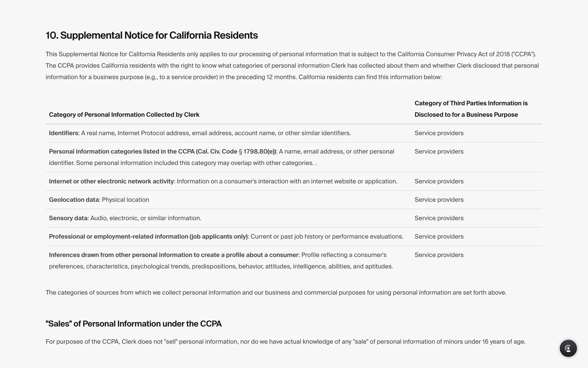Click the sentence stating Clerk does not sell information
Screen dimensions: 588x368
click(285, 342)
